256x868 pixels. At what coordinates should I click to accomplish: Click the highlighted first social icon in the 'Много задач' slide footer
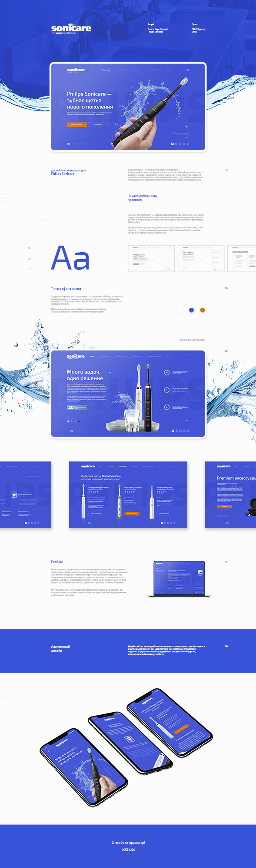[x=173, y=431]
